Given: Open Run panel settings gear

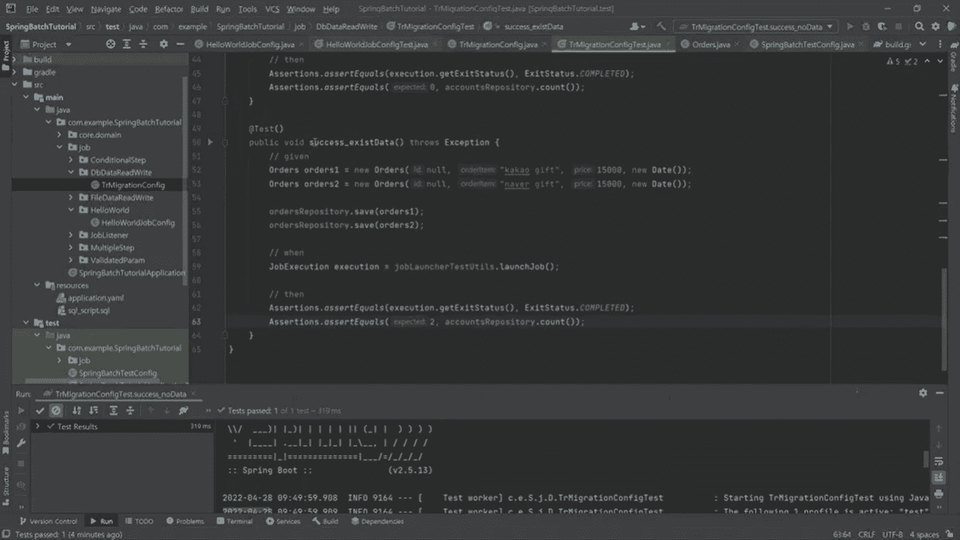Looking at the screenshot, I should tap(923, 393).
